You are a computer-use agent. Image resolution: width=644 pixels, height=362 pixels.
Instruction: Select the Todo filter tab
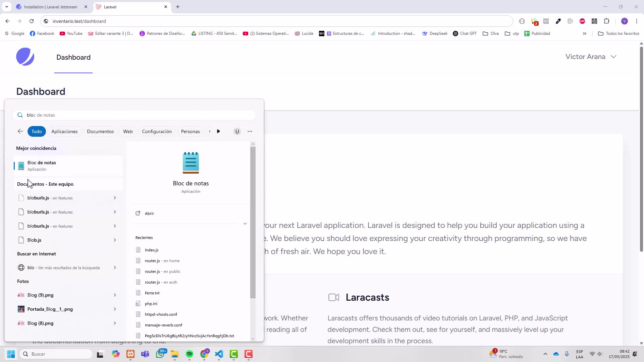(x=37, y=131)
